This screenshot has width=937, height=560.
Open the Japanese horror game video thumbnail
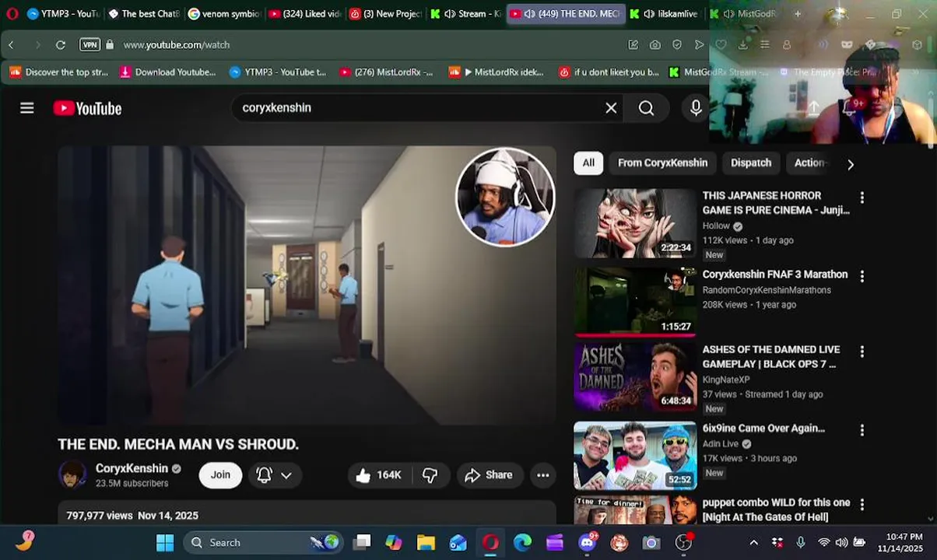click(x=635, y=223)
